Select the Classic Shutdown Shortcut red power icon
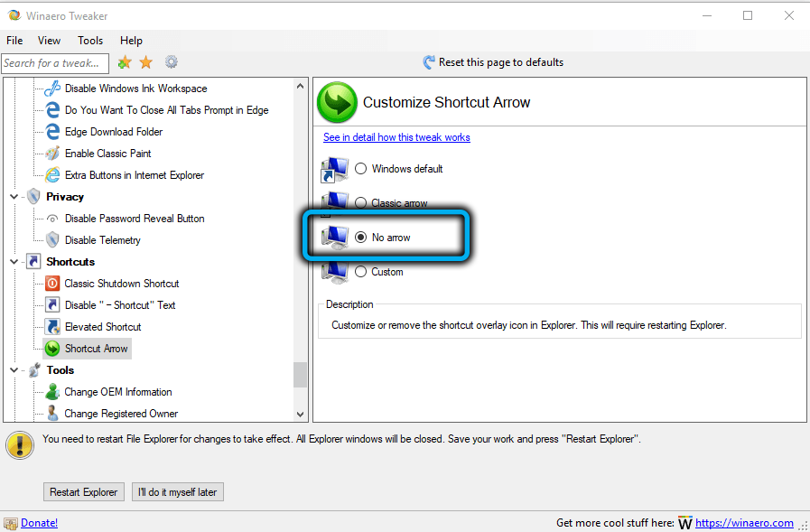The height and width of the screenshot is (532, 810). point(52,284)
